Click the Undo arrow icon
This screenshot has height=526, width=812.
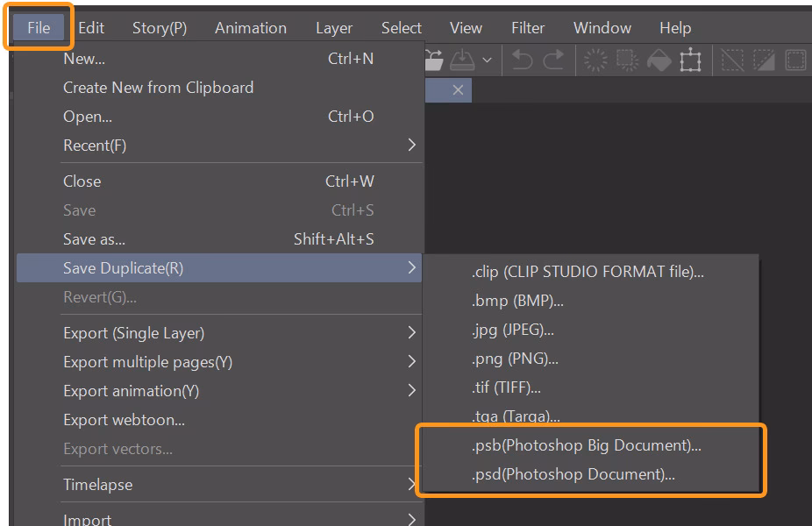coord(522,60)
